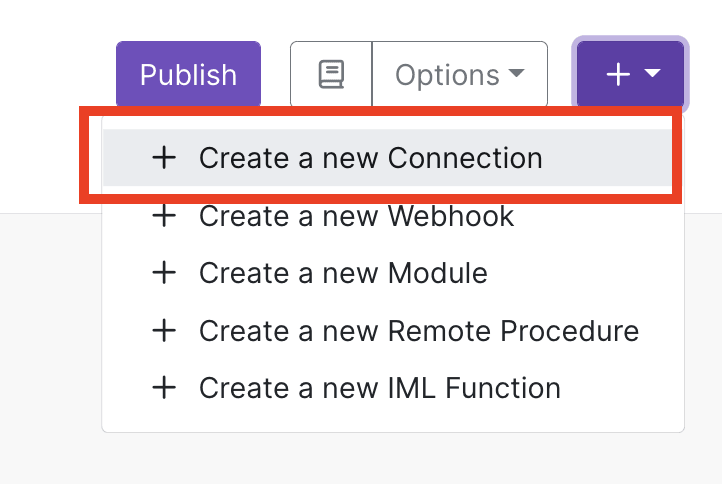Image resolution: width=722 pixels, height=484 pixels.
Task: Click blank space below IML Function entry
Action: click(x=392, y=420)
